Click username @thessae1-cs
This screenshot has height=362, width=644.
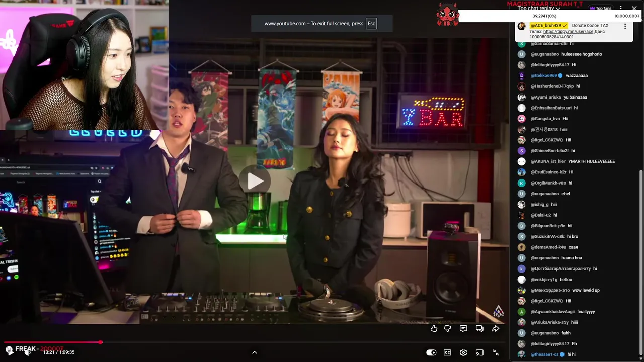coord(545,354)
